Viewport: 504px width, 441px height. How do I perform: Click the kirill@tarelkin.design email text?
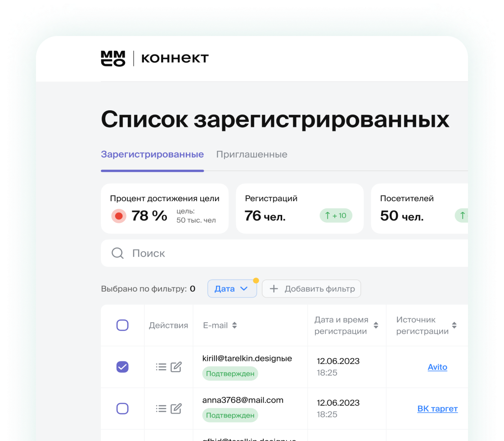coord(247,358)
